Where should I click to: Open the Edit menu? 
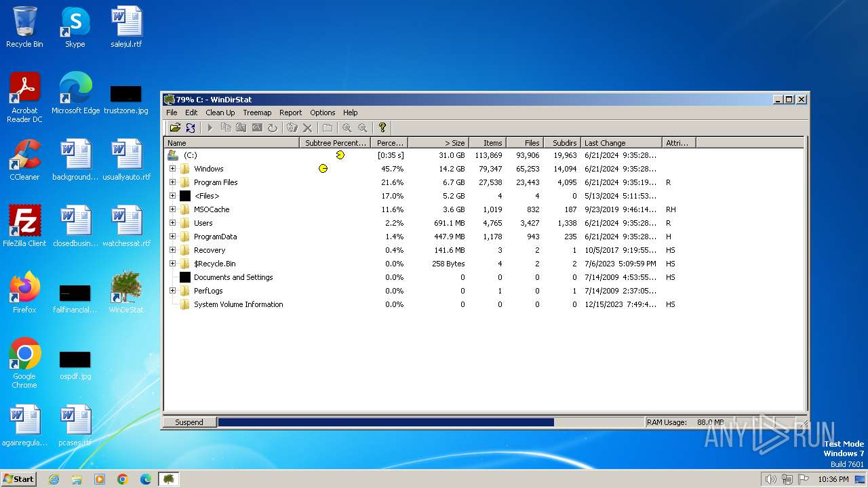tap(191, 113)
